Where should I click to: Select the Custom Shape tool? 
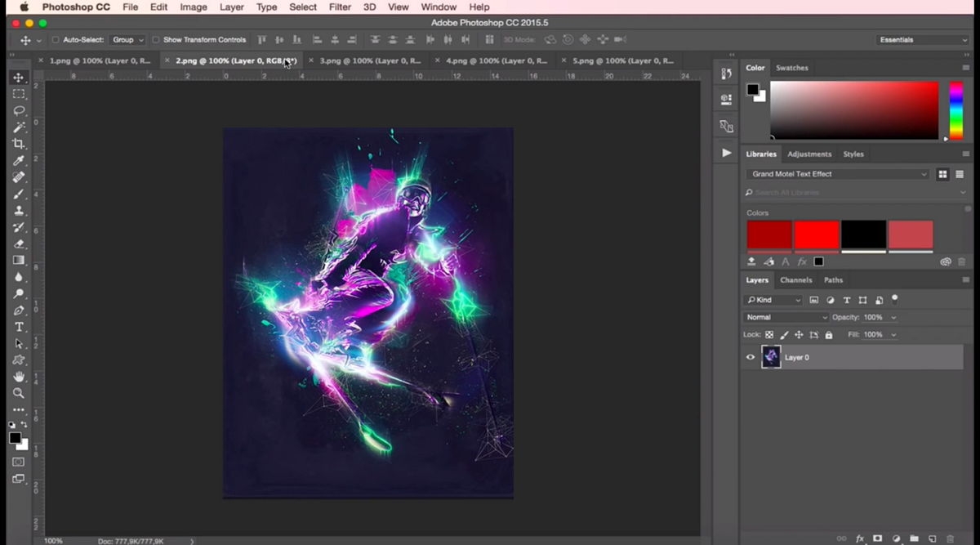(x=19, y=360)
